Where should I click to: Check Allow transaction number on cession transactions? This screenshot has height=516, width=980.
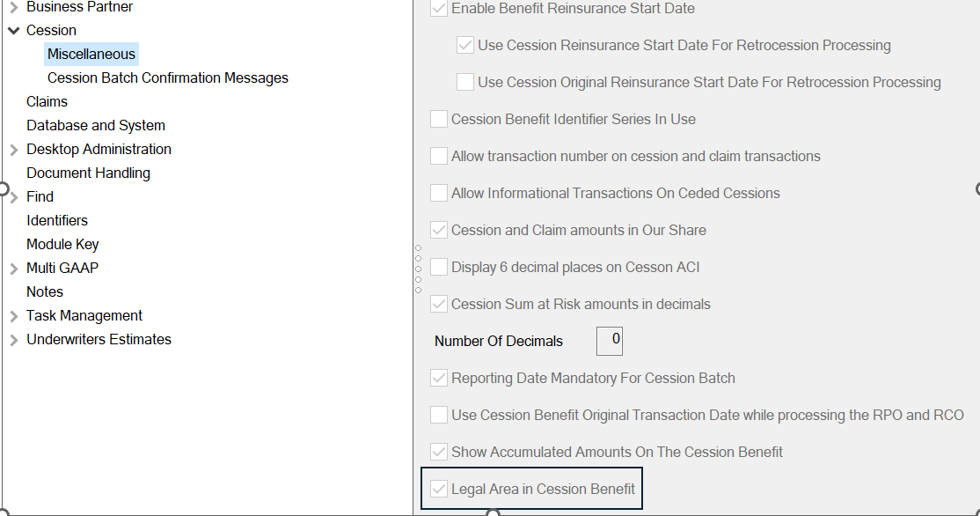(x=439, y=156)
